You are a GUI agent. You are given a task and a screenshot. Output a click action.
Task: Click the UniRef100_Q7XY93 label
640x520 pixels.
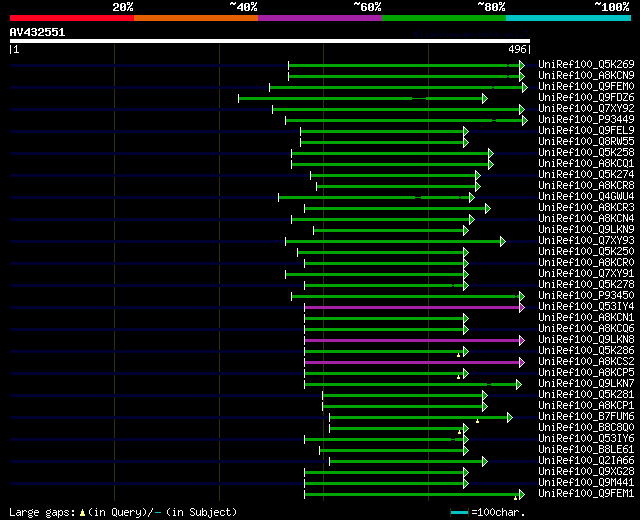pos(586,241)
